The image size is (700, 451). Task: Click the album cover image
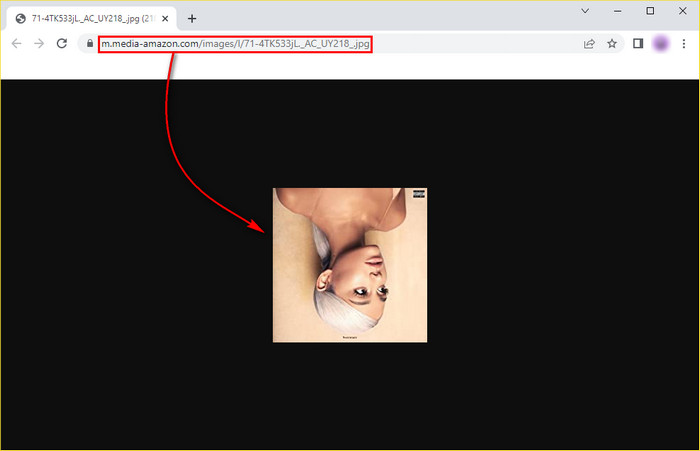[350, 265]
